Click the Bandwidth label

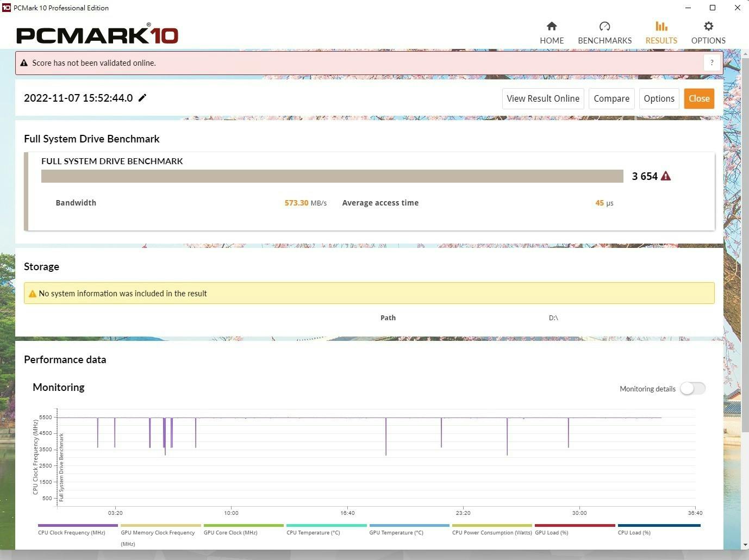(76, 203)
